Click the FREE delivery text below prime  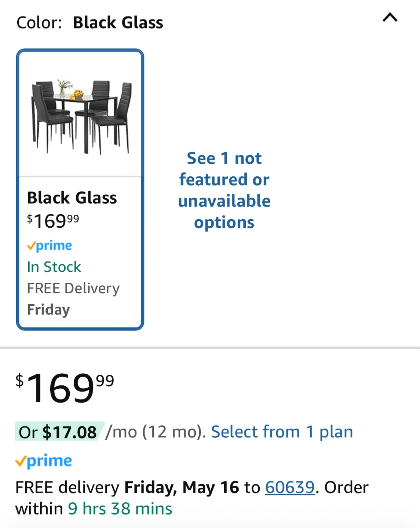tap(67, 487)
